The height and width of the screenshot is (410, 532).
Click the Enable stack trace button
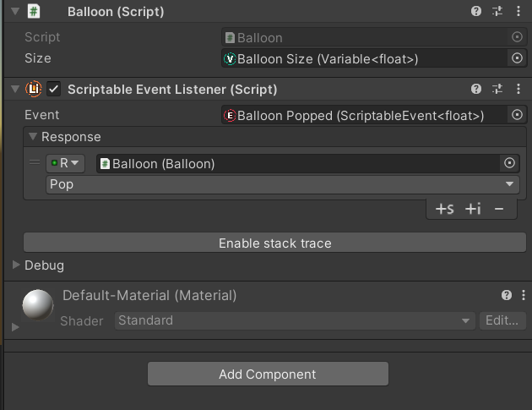[274, 243]
